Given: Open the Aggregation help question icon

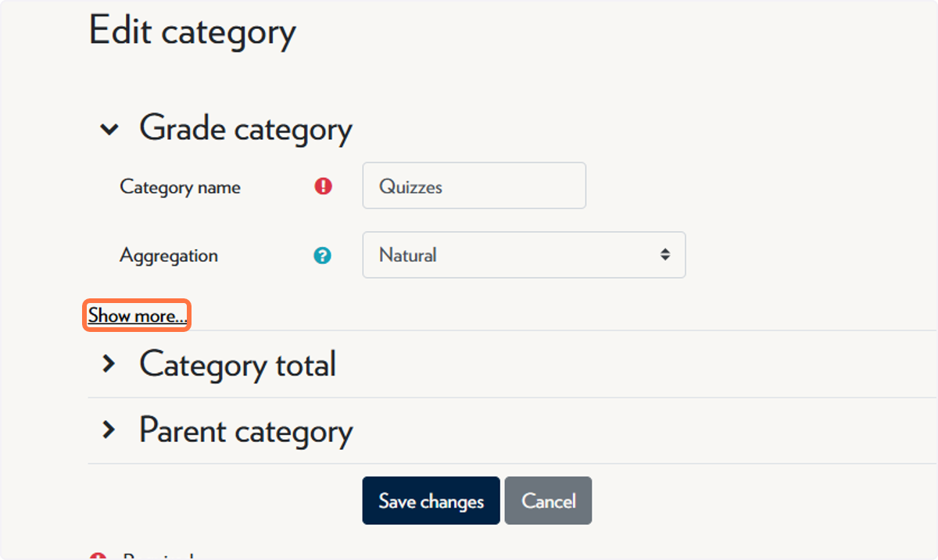Looking at the screenshot, I should pos(323,255).
